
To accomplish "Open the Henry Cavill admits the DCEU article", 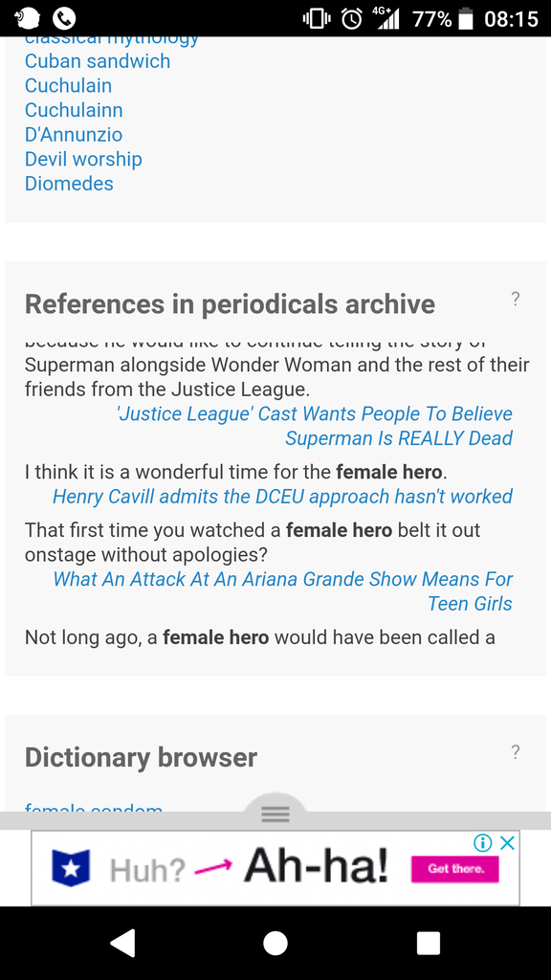I will pyautogui.click(x=282, y=497).
